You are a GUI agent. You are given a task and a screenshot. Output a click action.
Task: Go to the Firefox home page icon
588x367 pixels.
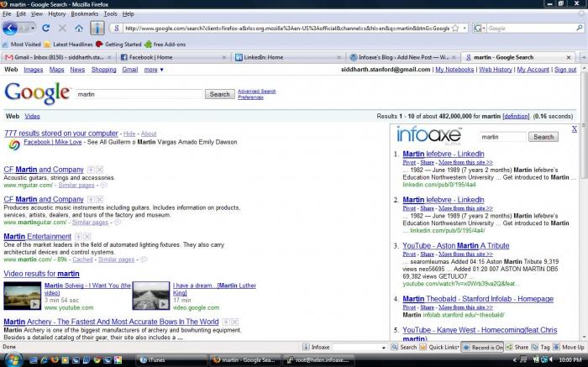[x=79, y=29]
